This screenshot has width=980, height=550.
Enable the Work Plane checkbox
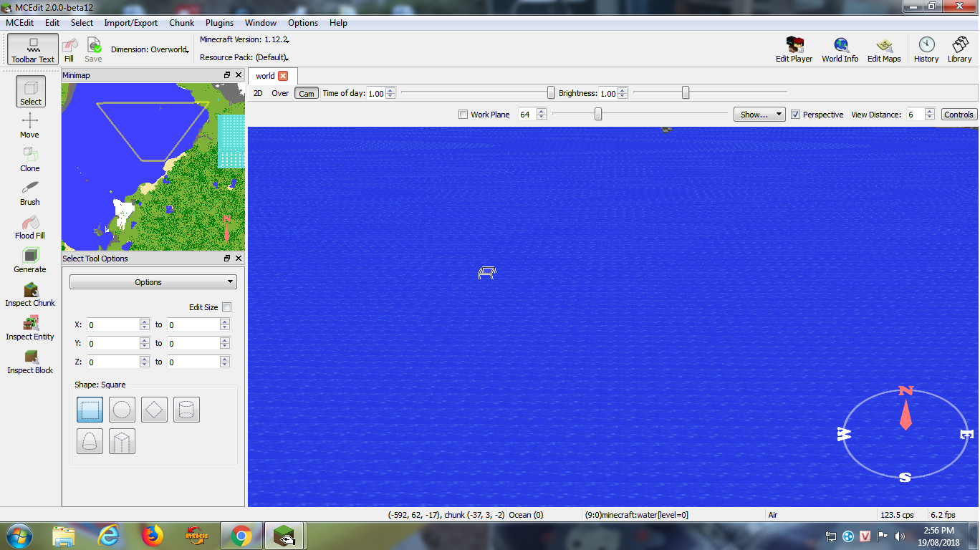click(463, 115)
